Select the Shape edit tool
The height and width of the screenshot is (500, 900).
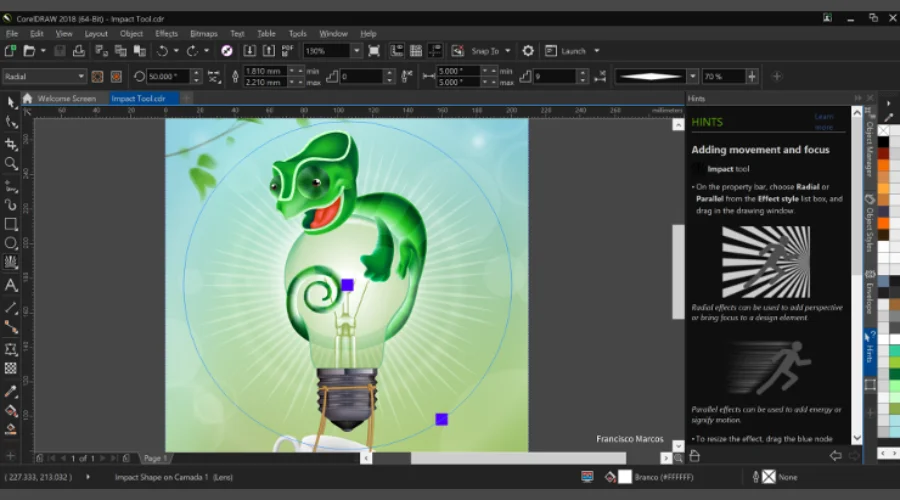click(x=11, y=122)
